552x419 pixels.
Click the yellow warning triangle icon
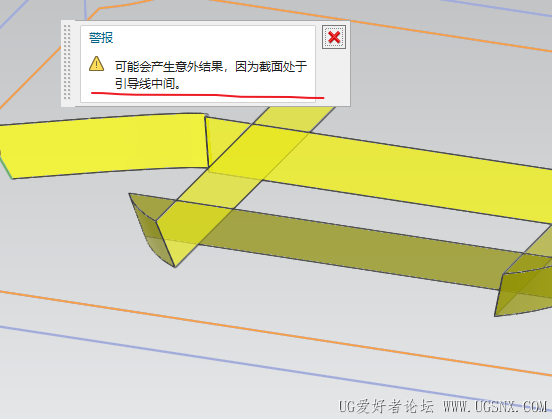[x=96, y=64]
